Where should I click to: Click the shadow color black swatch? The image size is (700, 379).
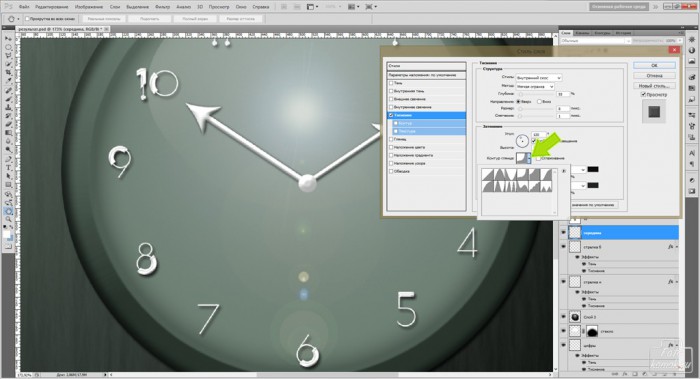click(x=593, y=185)
